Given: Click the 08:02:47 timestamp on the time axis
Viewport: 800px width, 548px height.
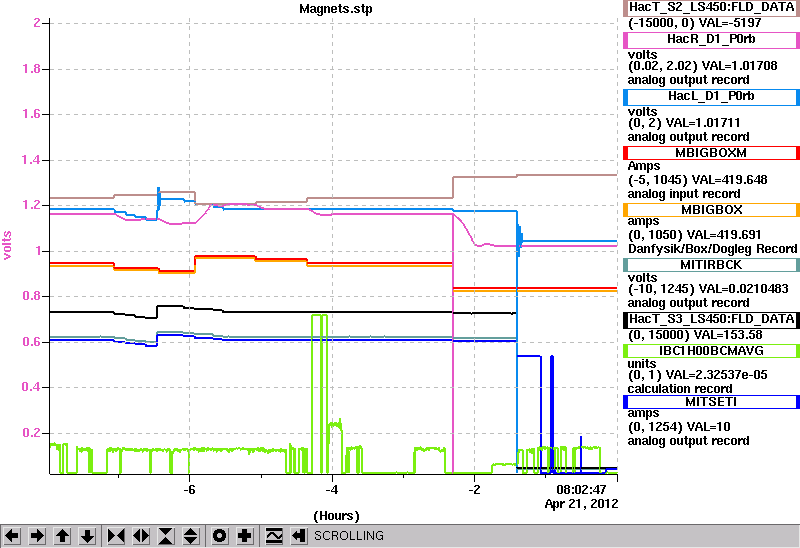Looking at the screenshot, I should coord(581,490).
